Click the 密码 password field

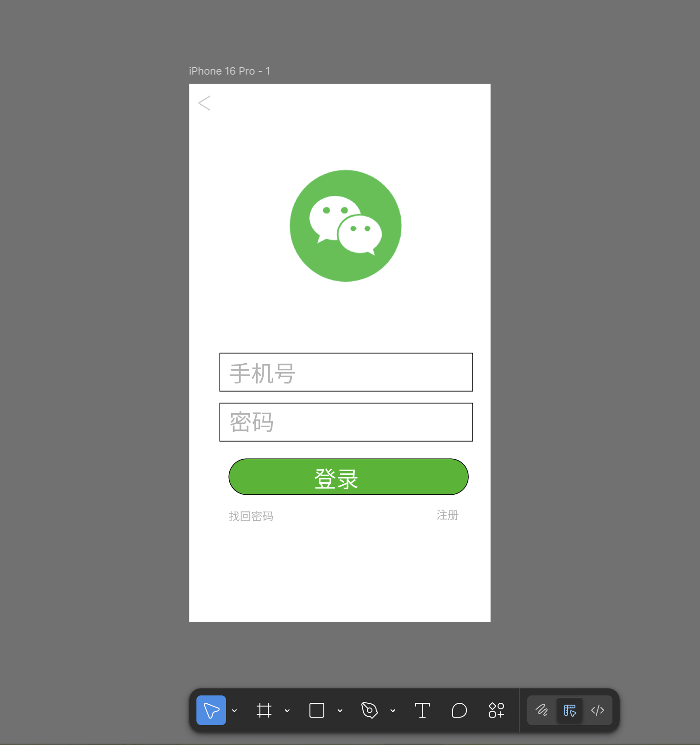(x=346, y=422)
